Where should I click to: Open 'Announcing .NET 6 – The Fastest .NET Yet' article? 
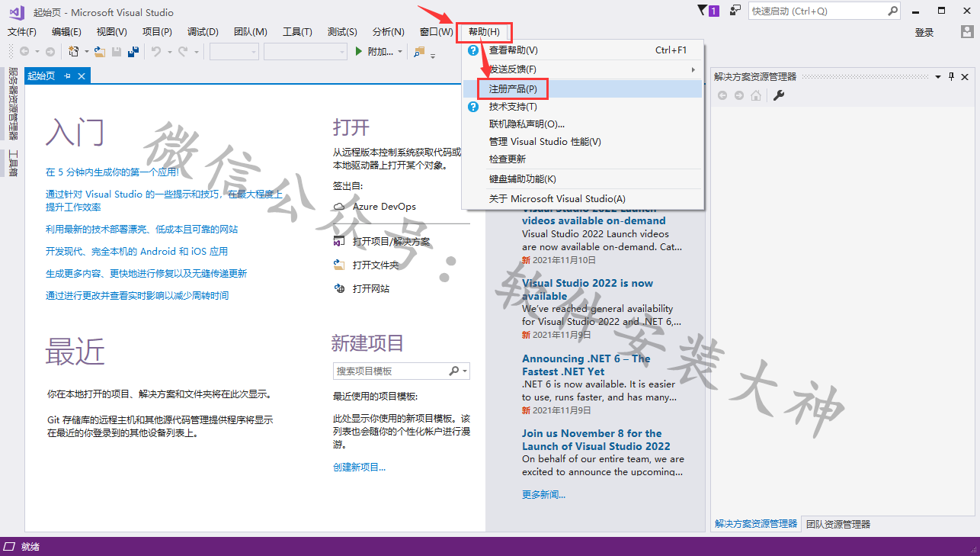[x=587, y=365]
